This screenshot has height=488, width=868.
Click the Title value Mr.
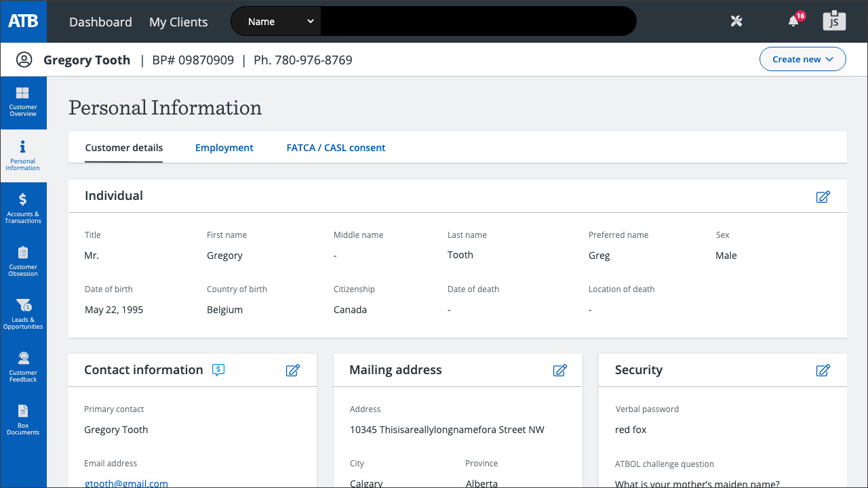pyautogui.click(x=92, y=256)
